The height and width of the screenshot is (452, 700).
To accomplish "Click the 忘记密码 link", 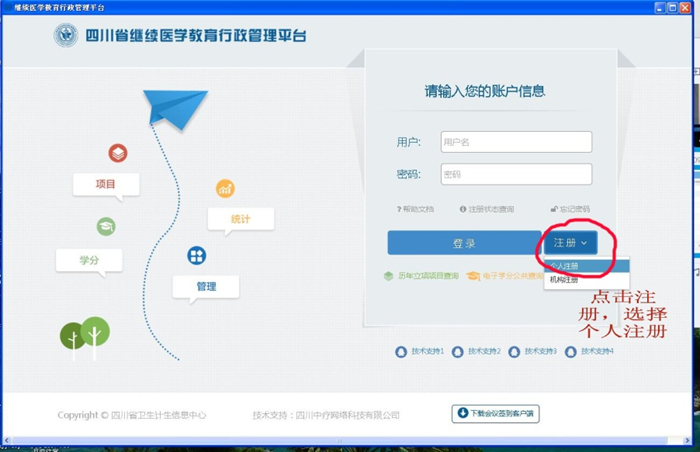I will (570, 209).
